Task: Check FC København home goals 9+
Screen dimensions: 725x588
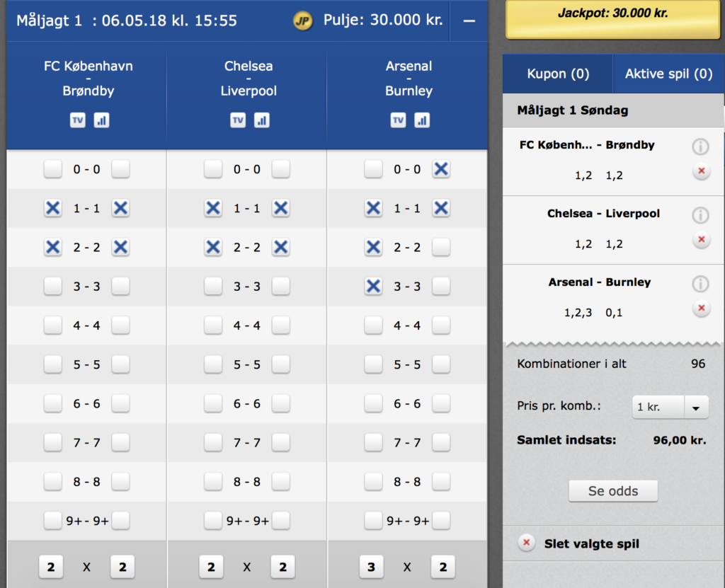Action: [52, 521]
